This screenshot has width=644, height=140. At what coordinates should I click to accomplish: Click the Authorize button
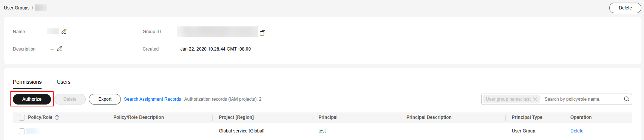[32, 99]
